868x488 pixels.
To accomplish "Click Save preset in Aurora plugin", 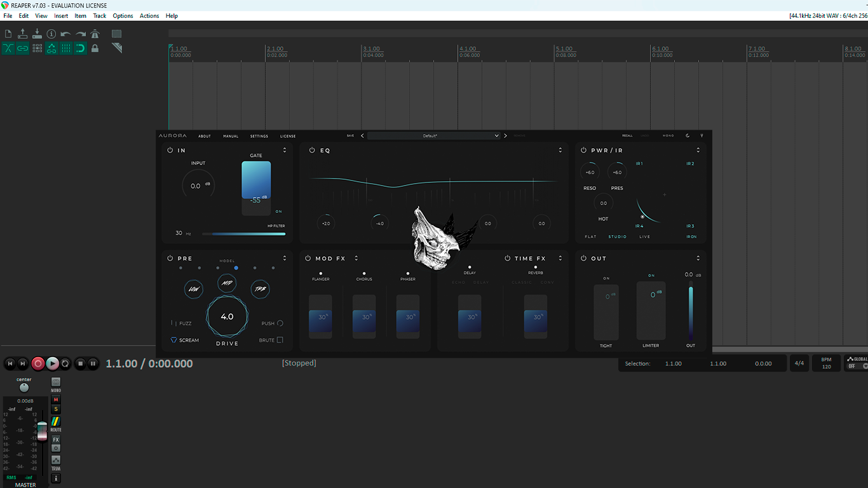I will [x=350, y=135].
